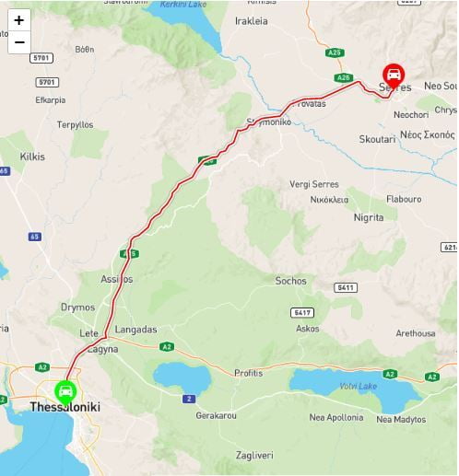
Task: Click the 5417 road number badge
Action: pyautogui.click(x=302, y=313)
